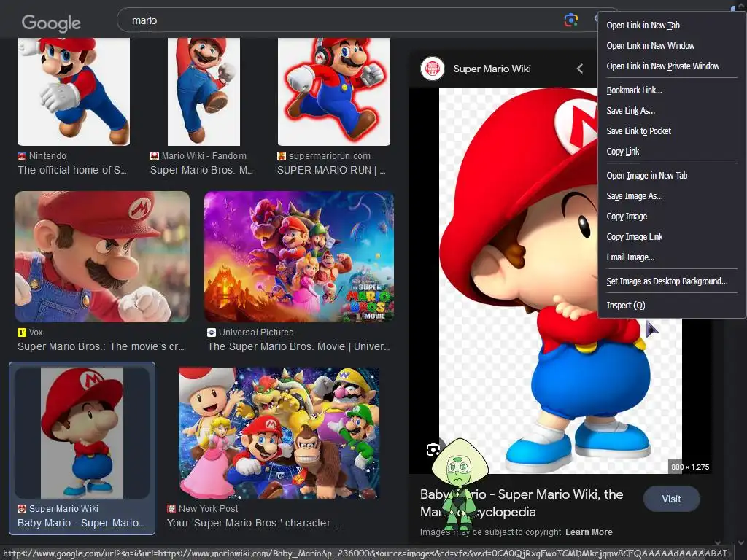This screenshot has width=747, height=560.
Task: Open The official home of S... result title
Action: [x=72, y=170]
